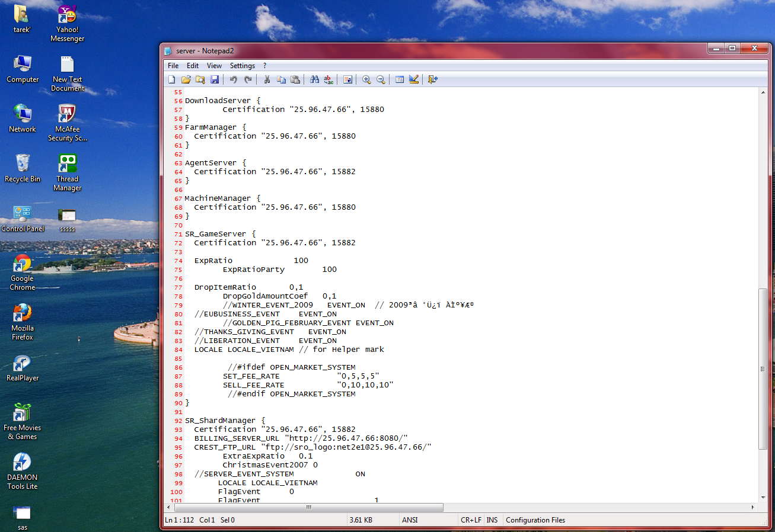
Task: Select the New Text Document desktop icon
Action: pos(68,73)
